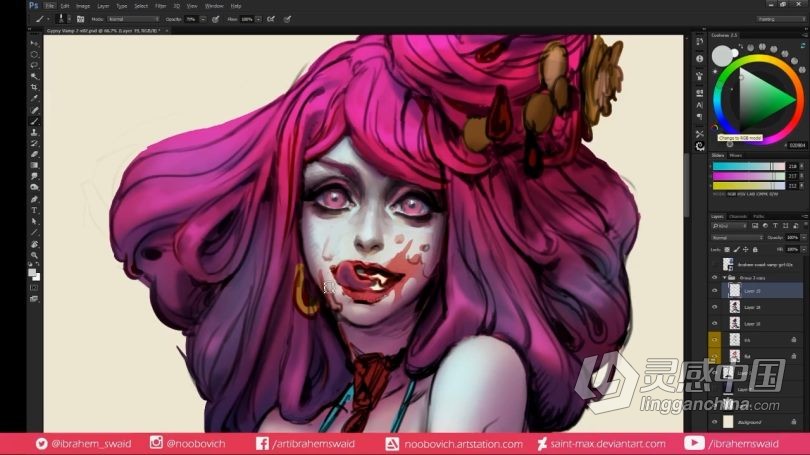Screen dimensions: 810x455
Task: Enable airbrush-style build-up icon
Action: [x=271, y=19]
